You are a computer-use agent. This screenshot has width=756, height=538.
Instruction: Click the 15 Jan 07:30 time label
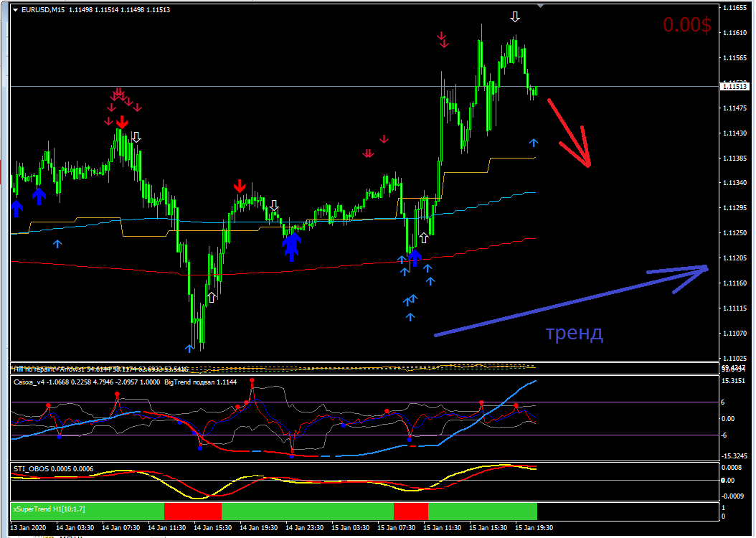tap(397, 527)
